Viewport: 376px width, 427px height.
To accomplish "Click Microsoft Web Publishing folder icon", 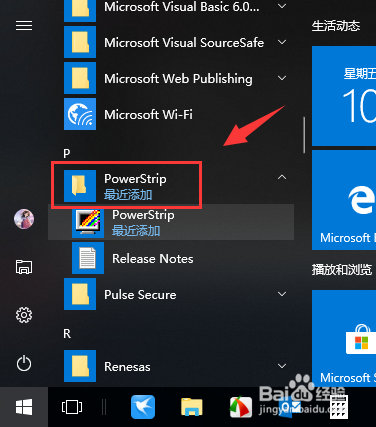I will 80,78.
